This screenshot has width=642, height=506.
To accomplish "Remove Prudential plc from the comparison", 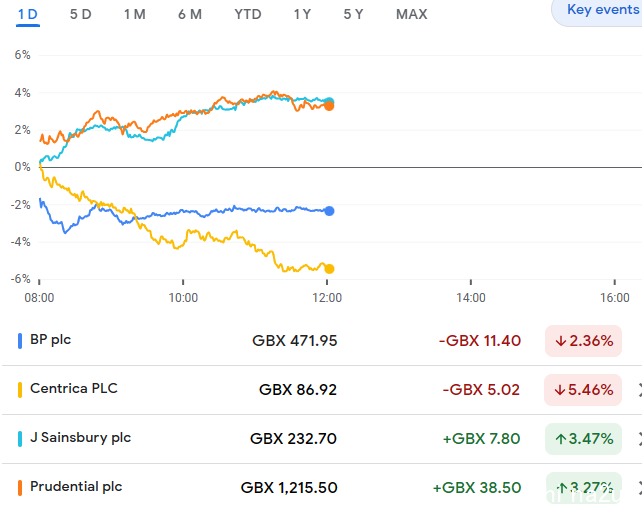I will click(640, 488).
